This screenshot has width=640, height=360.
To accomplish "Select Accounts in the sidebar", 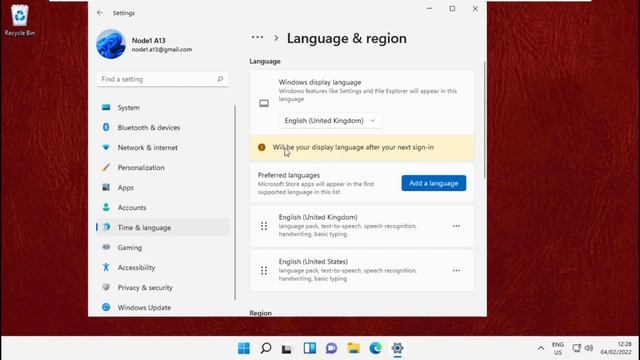I will 163,207.
